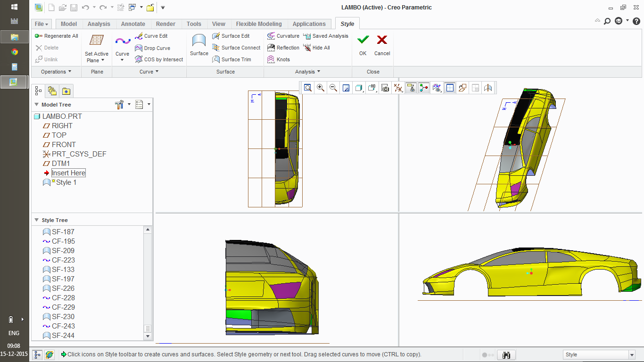Click the Windows Start button
The image size is (644, 362).
[14, 7]
